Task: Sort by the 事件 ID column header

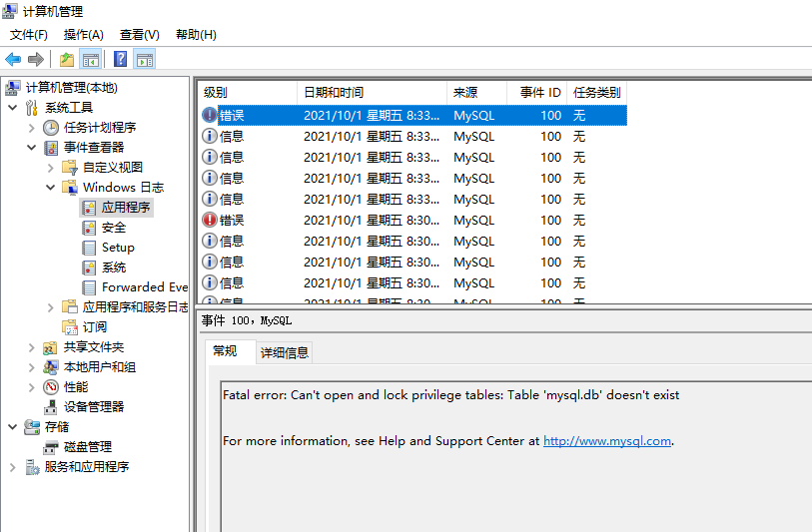Action: pos(537,93)
